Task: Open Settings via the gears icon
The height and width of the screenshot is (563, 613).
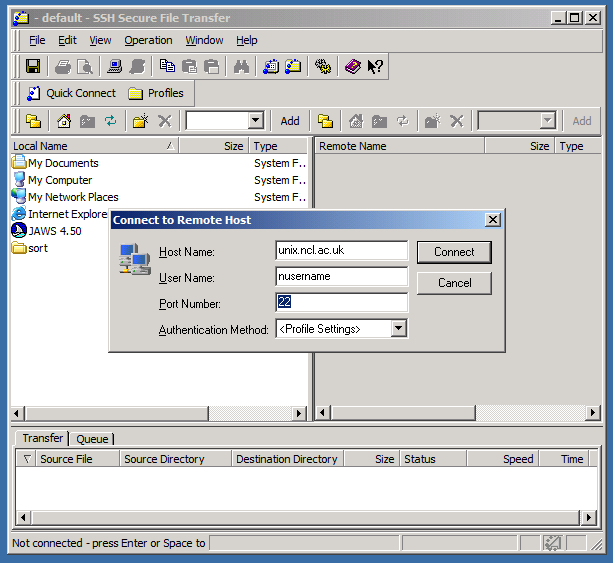Action: (x=322, y=67)
